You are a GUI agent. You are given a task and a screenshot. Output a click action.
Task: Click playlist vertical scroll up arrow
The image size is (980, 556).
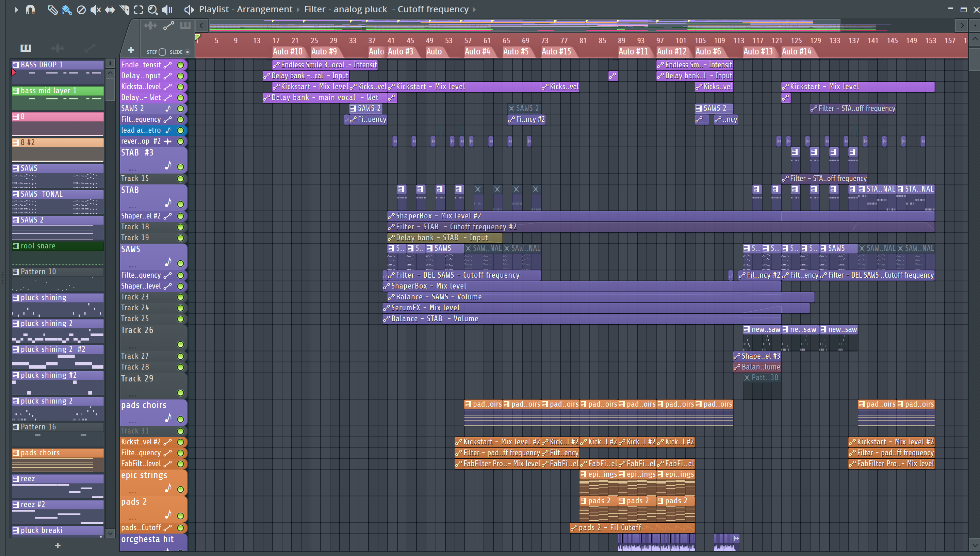point(975,38)
